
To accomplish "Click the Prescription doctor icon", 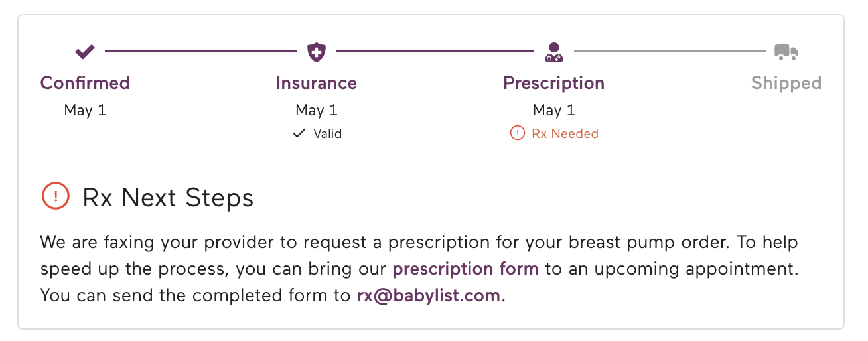I will [553, 51].
